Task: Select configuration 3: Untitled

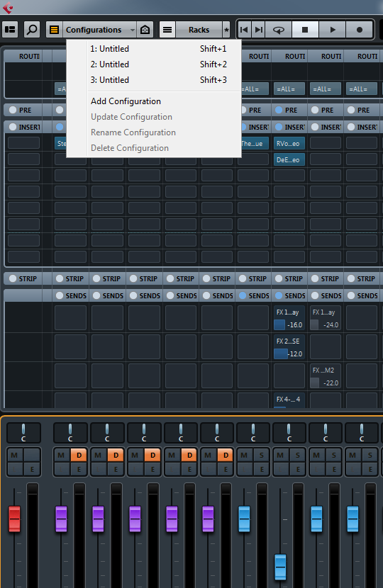Action: click(x=154, y=80)
